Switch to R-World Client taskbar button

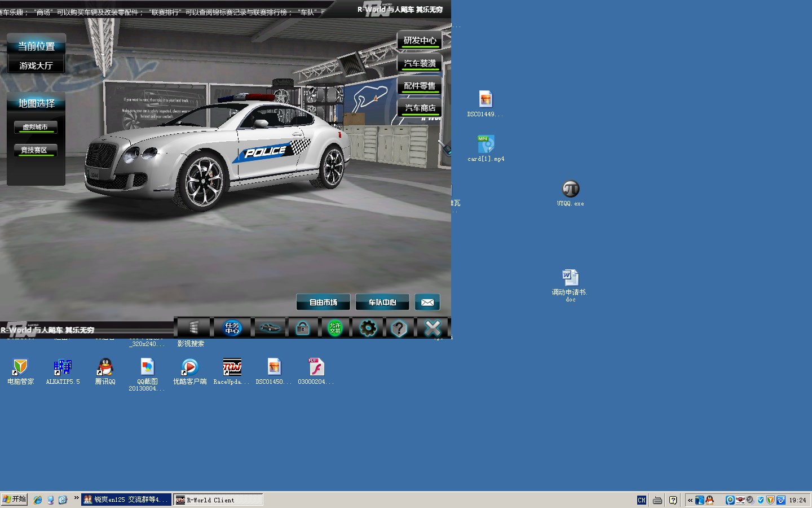click(218, 500)
